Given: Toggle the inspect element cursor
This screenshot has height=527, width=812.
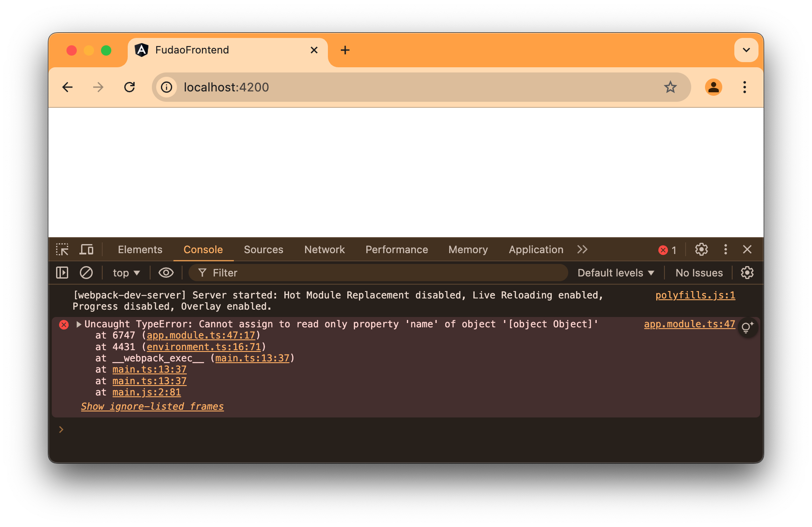Looking at the screenshot, I should (x=63, y=249).
